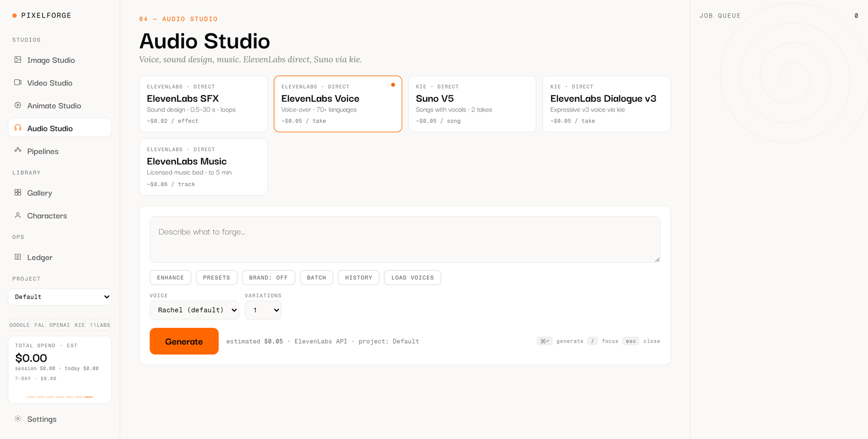The width and height of the screenshot is (868, 439).
Task: Toggle the BRAND: OFF button
Action: pos(269,278)
